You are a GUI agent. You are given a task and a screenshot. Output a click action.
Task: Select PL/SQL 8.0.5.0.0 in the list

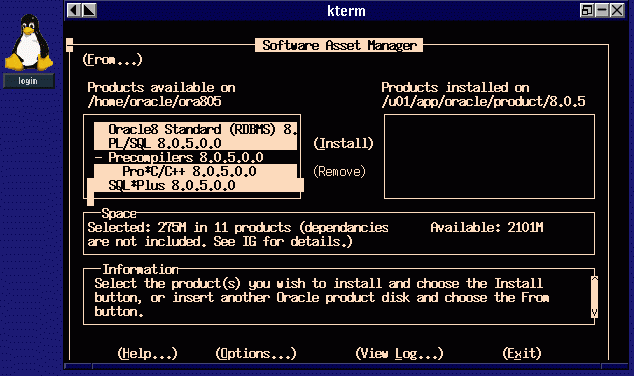pyautogui.click(x=196, y=143)
